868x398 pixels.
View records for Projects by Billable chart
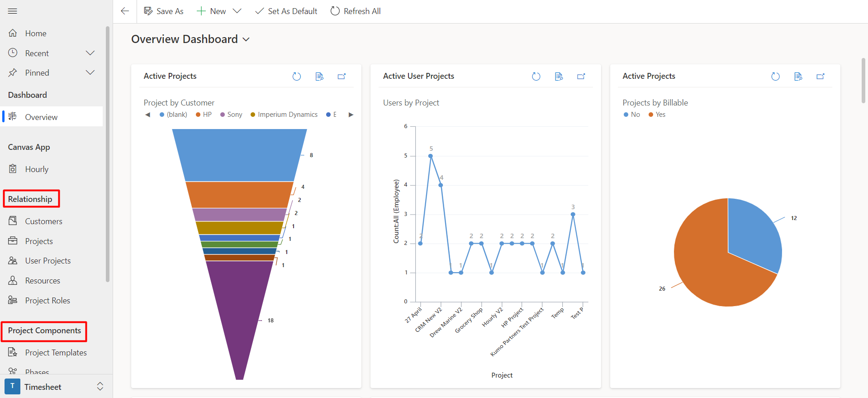point(798,77)
